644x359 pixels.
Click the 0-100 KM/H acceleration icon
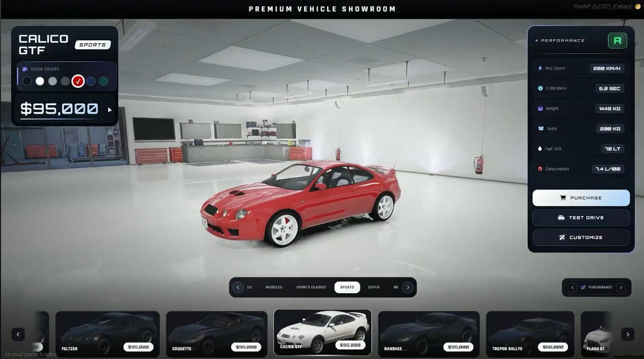pyautogui.click(x=540, y=88)
